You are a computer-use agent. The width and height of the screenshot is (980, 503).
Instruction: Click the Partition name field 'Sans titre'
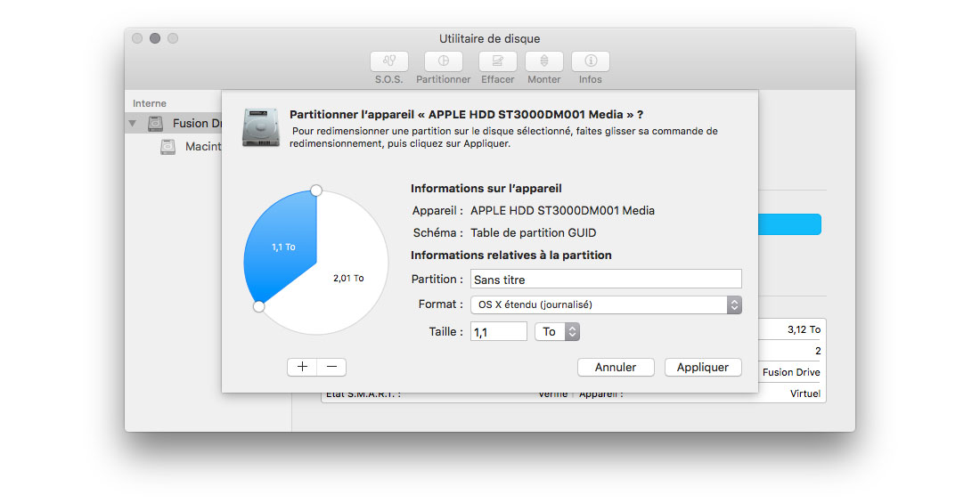(606, 280)
